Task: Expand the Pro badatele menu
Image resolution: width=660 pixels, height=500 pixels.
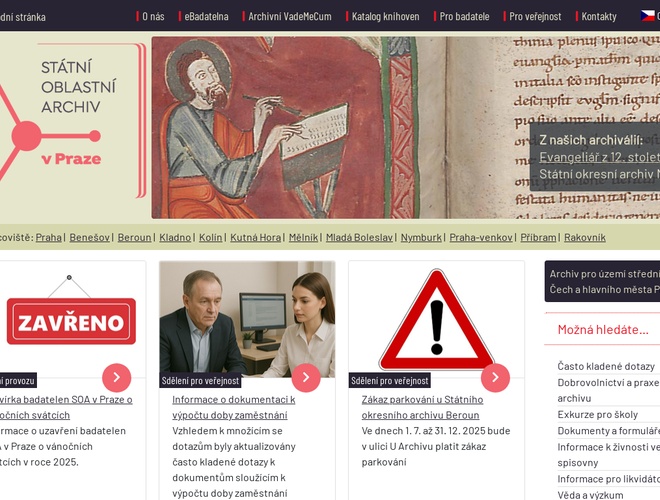Action: tap(464, 17)
